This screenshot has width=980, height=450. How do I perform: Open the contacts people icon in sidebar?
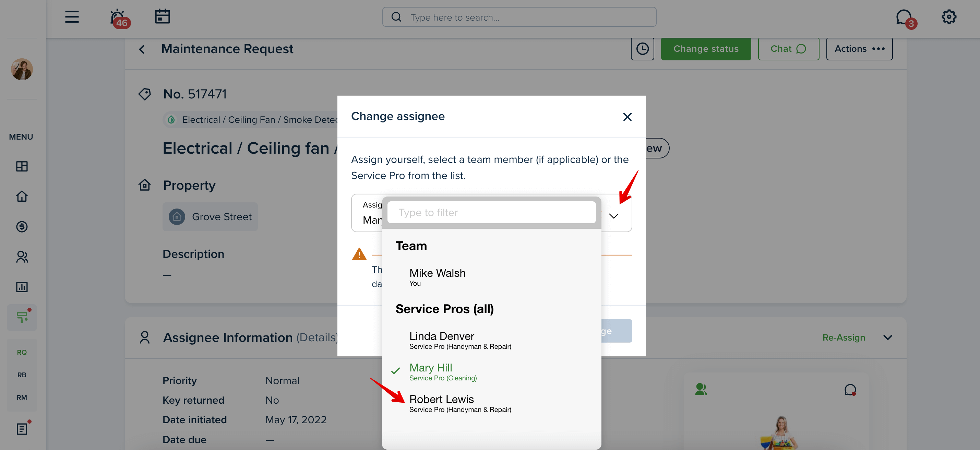22,257
